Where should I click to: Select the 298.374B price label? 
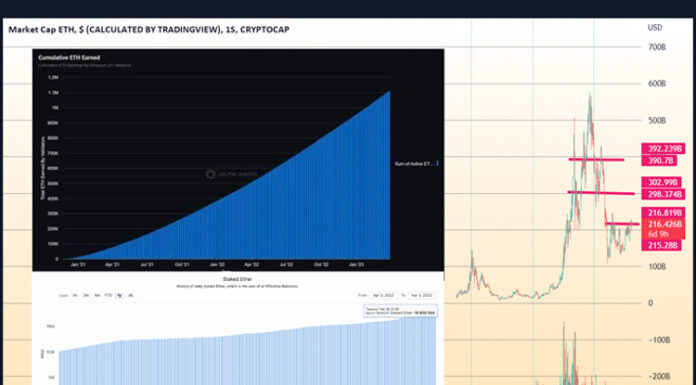pyautogui.click(x=663, y=194)
